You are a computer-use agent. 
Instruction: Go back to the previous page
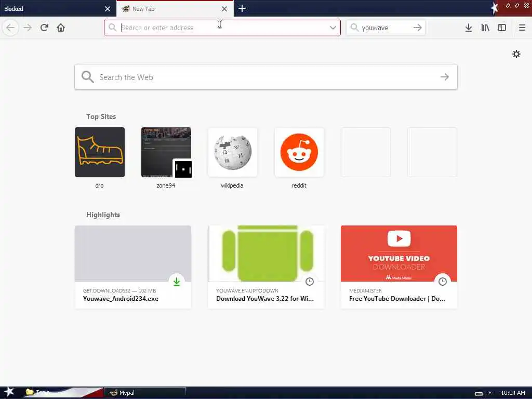[10, 28]
